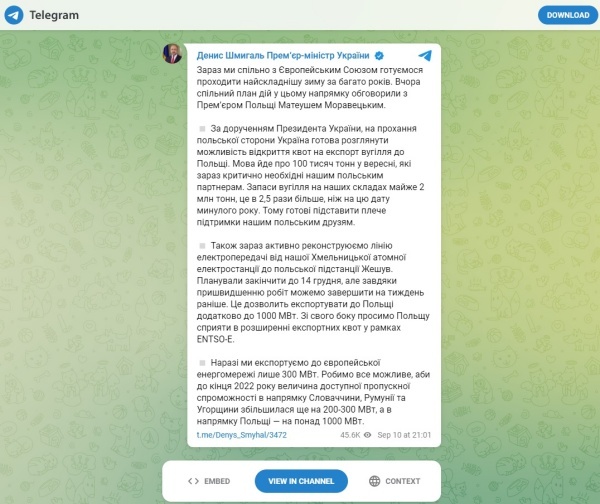
Task: Click the bullet before 'Також зараз'
Action: (x=202, y=246)
